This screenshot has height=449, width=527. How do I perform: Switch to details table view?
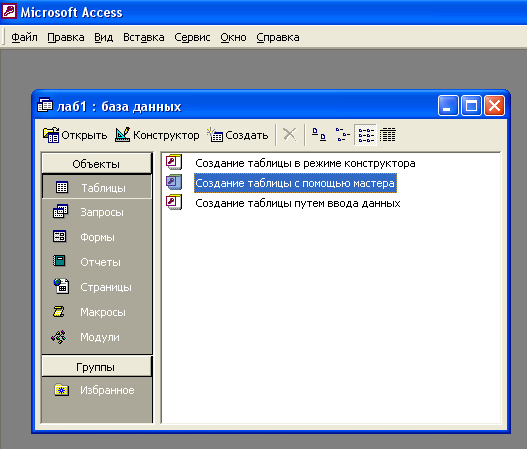pos(388,135)
